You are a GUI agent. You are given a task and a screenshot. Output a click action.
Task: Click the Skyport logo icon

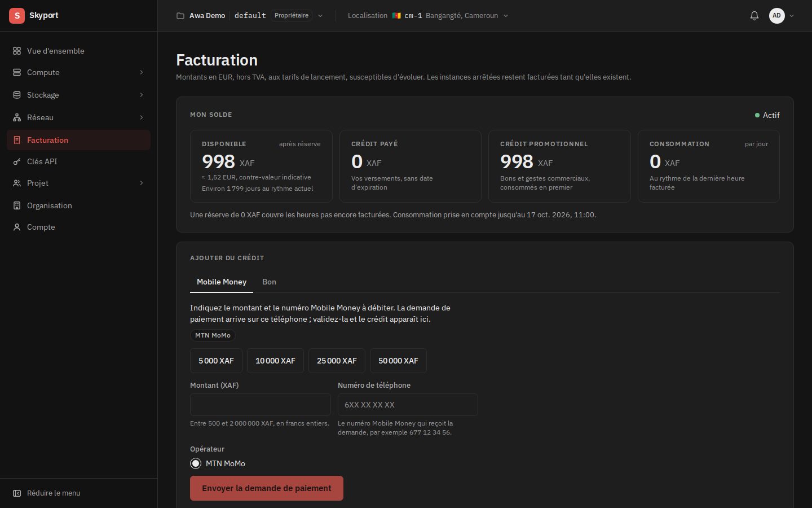(x=17, y=16)
